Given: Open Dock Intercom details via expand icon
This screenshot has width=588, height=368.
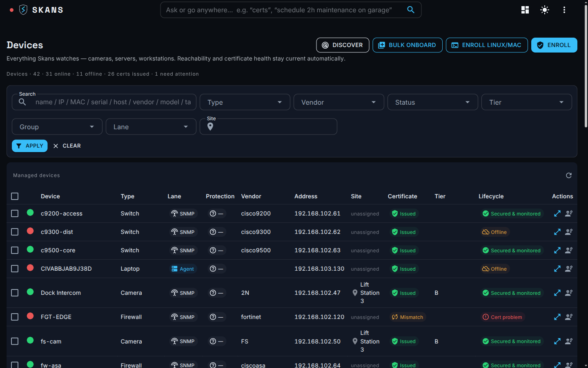Looking at the screenshot, I should 557,293.
